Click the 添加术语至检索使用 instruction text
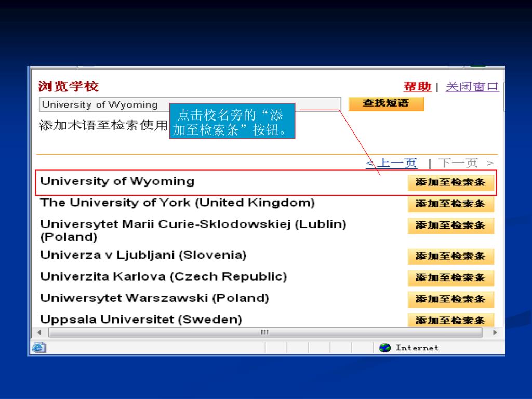 click(x=103, y=125)
